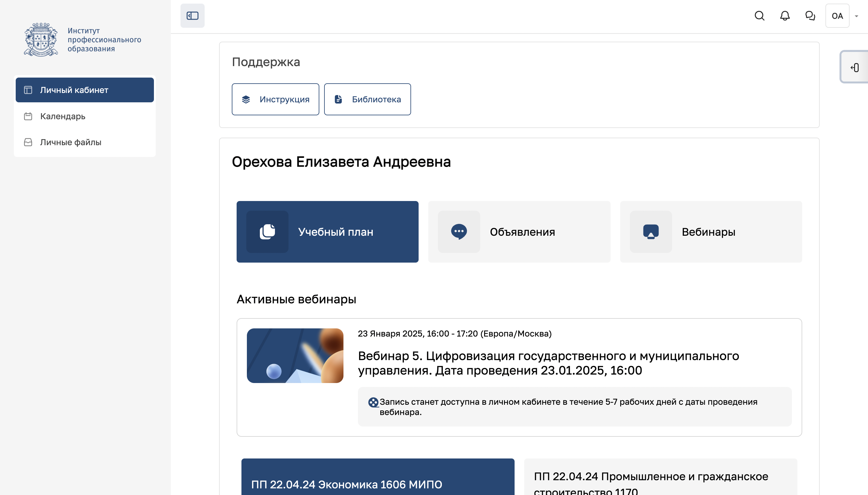Open the Библиотека button
The height and width of the screenshot is (495, 868).
click(x=367, y=99)
